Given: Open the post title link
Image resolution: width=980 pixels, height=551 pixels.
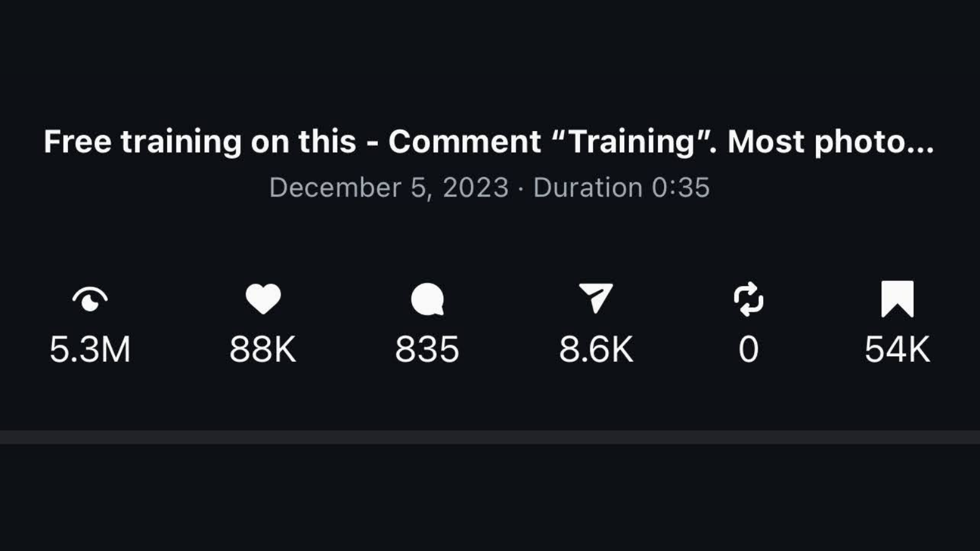Looking at the screenshot, I should pyautogui.click(x=489, y=141).
